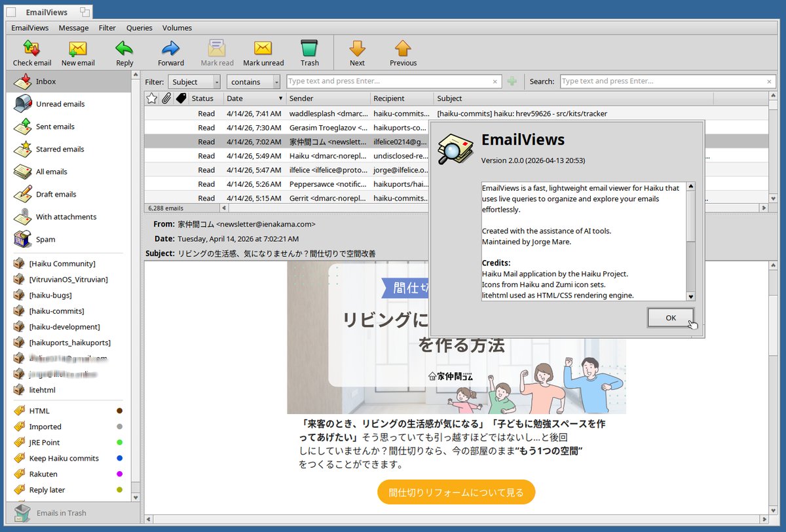Image resolution: width=786 pixels, height=532 pixels.
Task: Open the contains condition dropdown
Action: coord(253,82)
